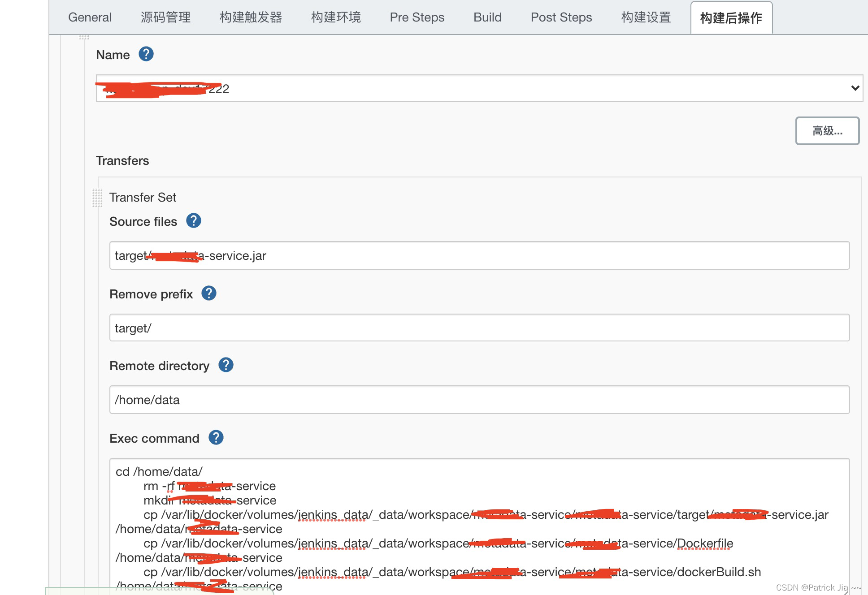Select the 构建环境 tab
This screenshot has height=595, width=868.
click(336, 17)
